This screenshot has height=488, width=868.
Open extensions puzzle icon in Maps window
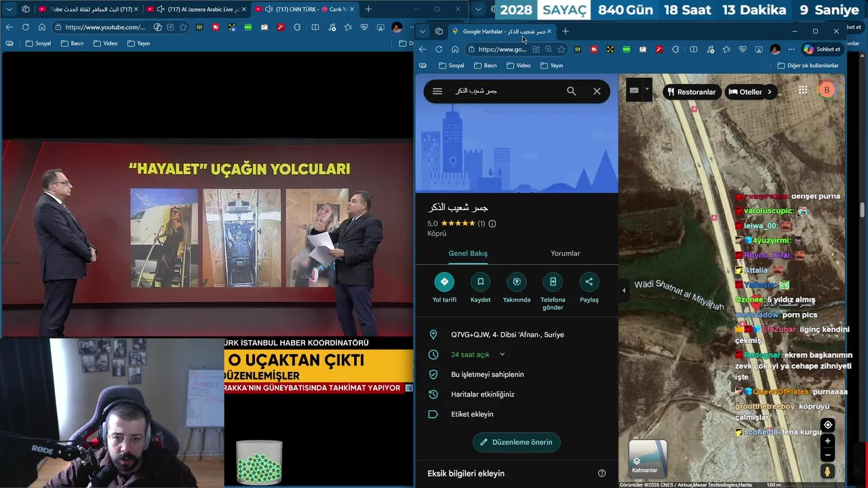tap(675, 49)
